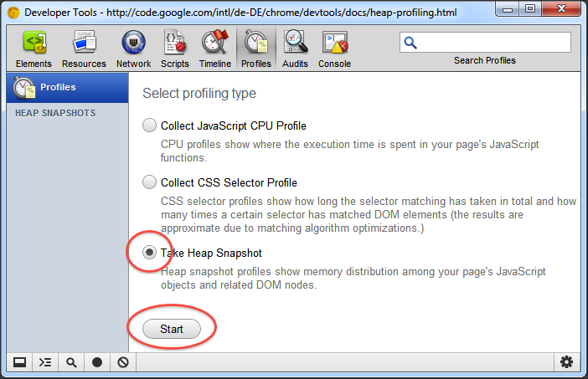Select the Profiles sidebar item
588x379 pixels.
68,87
